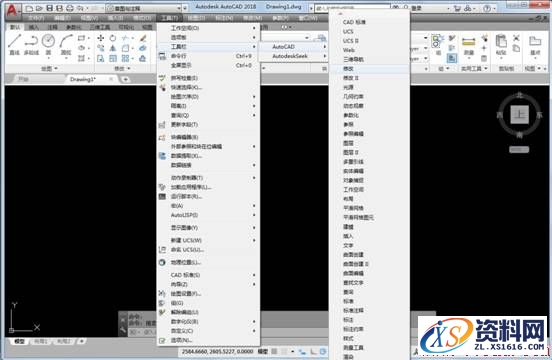Click the New drawing quick access icon
552x360 pixels.
30,8
